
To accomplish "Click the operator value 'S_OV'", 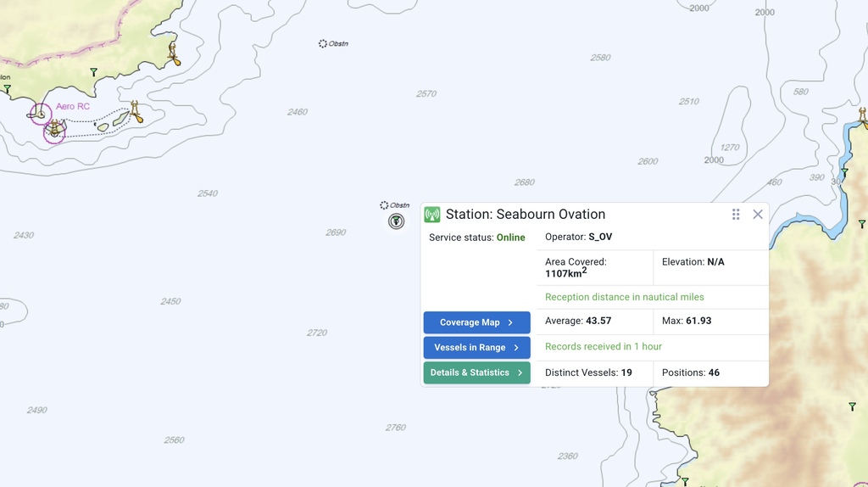I will 600,237.
